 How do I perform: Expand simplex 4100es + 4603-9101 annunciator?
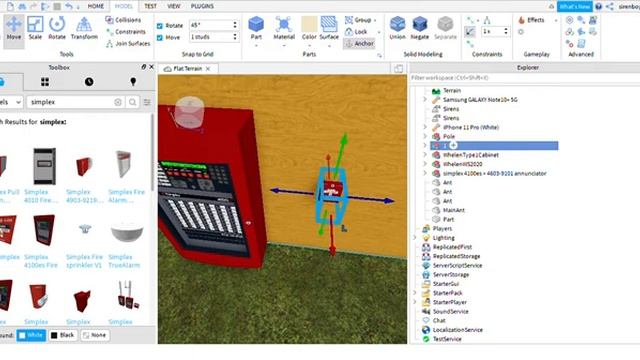(x=425, y=173)
